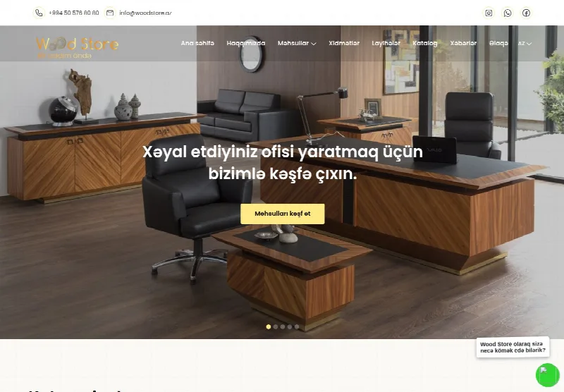Open the Haqqımızda menu item
564x392 pixels.
pos(246,43)
